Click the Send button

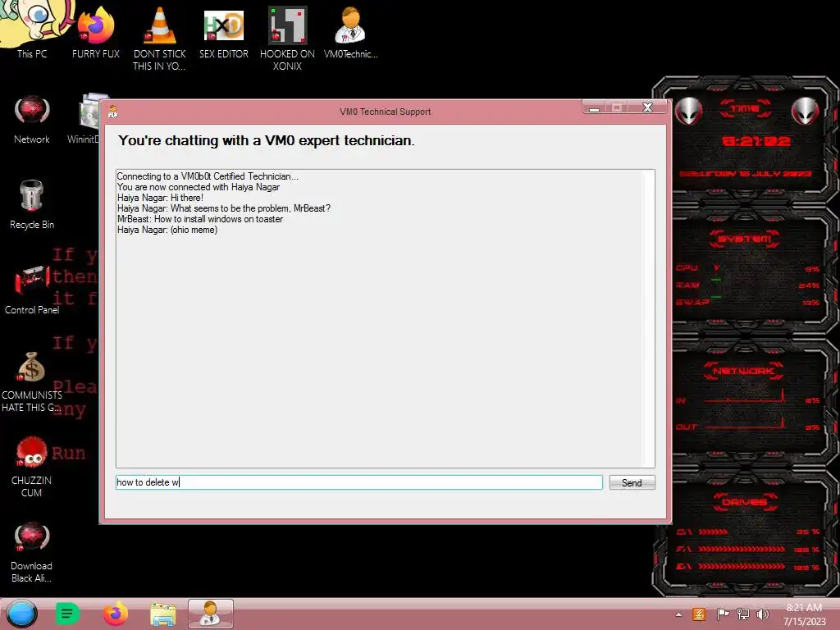(x=632, y=482)
